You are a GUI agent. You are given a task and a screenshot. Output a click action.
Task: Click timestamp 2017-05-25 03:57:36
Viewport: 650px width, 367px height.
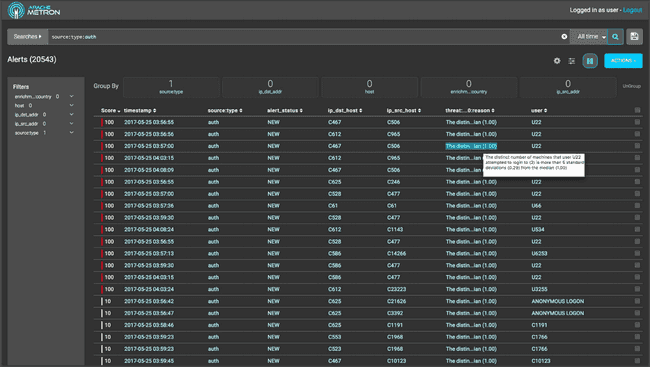149,206
